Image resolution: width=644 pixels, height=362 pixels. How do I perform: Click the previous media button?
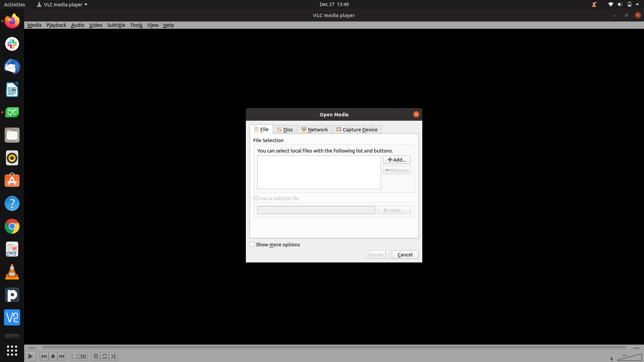(x=44, y=356)
